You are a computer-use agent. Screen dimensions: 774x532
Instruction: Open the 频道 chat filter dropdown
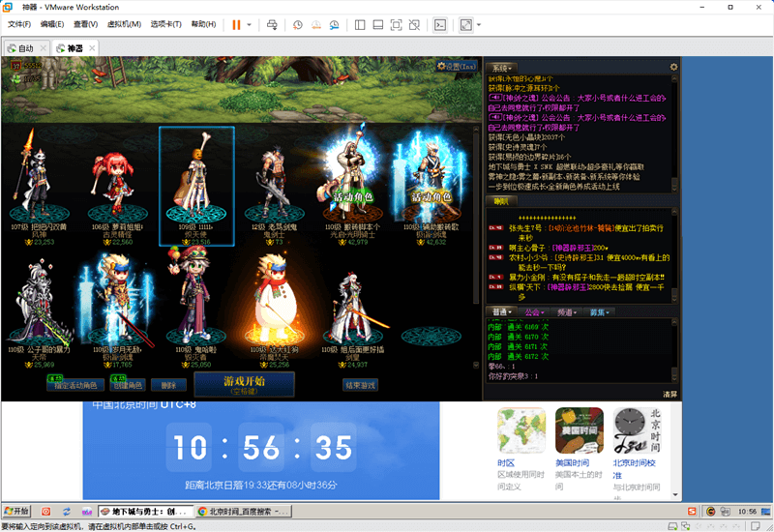coord(566,312)
